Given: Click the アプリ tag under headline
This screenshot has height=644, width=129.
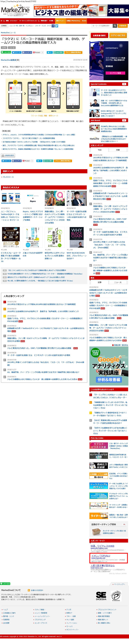Looking at the screenshot, I should (4, 47).
